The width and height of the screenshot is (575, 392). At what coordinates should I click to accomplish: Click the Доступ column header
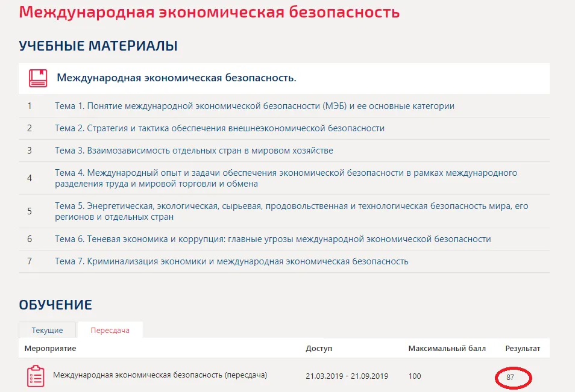(x=319, y=349)
